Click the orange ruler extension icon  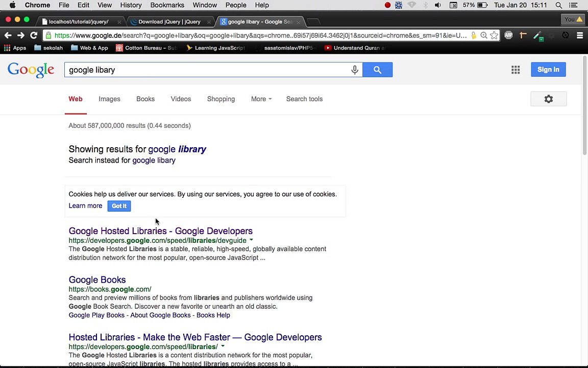523,35
